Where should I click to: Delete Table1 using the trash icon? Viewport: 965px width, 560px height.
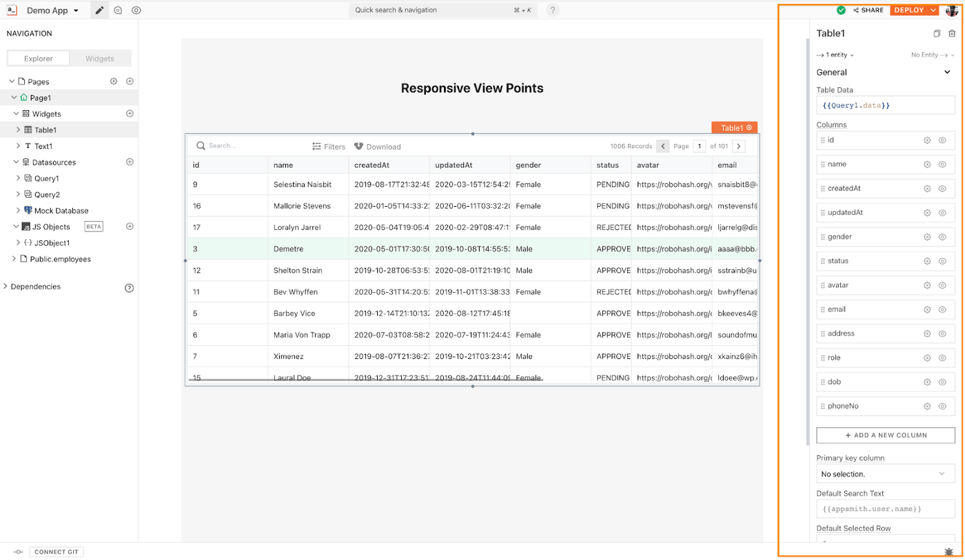point(952,34)
